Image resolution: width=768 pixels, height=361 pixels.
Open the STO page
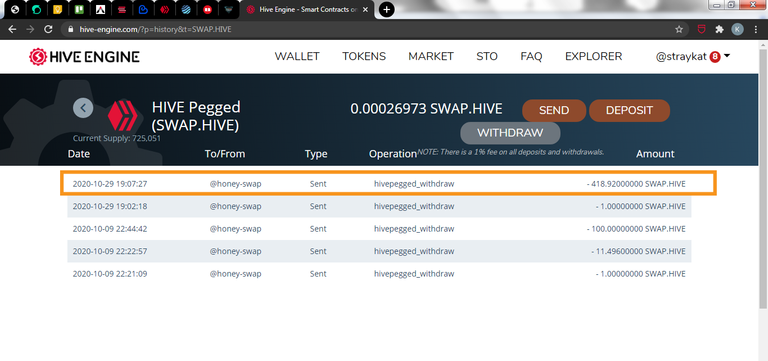(487, 56)
